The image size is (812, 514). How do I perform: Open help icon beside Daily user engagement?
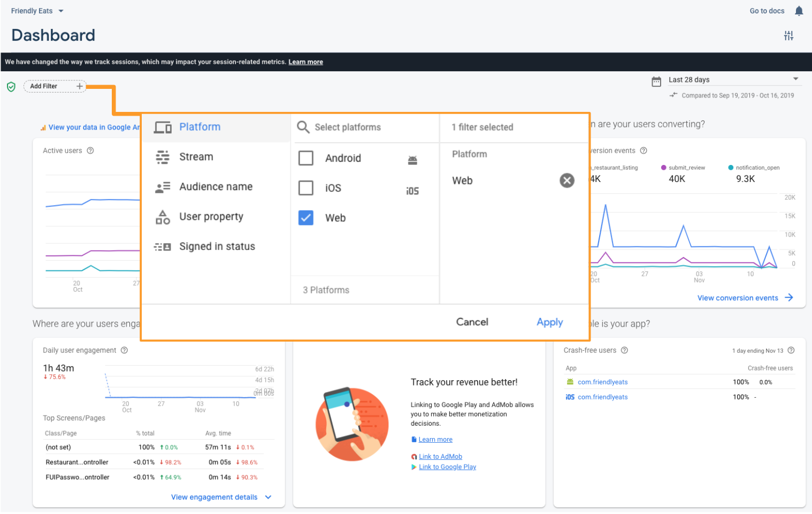coord(124,350)
